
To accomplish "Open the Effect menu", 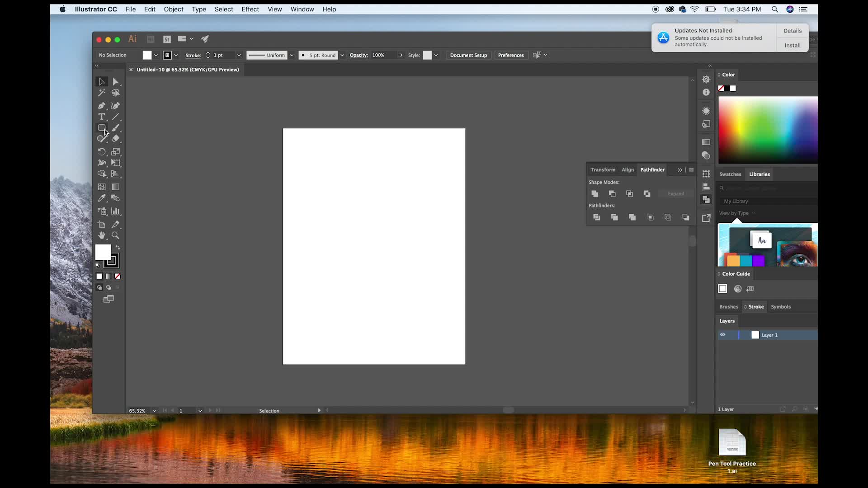I will pyautogui.click(x=250, y=9).
